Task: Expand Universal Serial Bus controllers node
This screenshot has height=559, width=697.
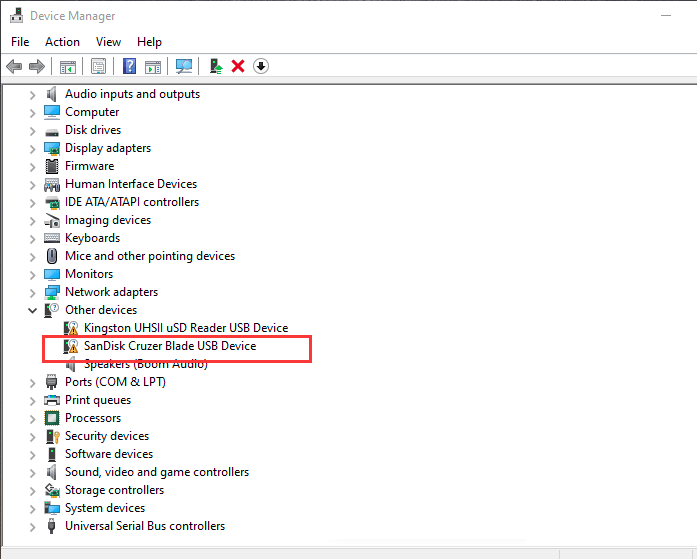Action: coord(32,527)
